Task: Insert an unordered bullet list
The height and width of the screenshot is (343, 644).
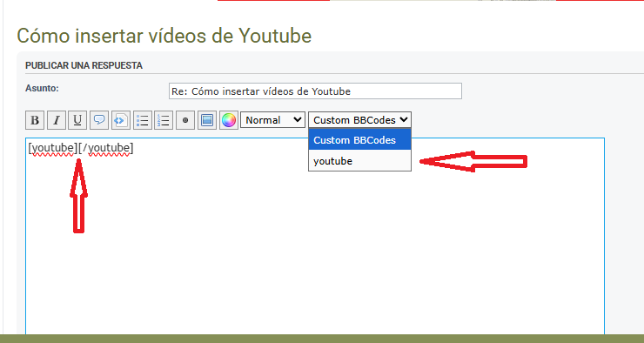Action: coord(143,120)
